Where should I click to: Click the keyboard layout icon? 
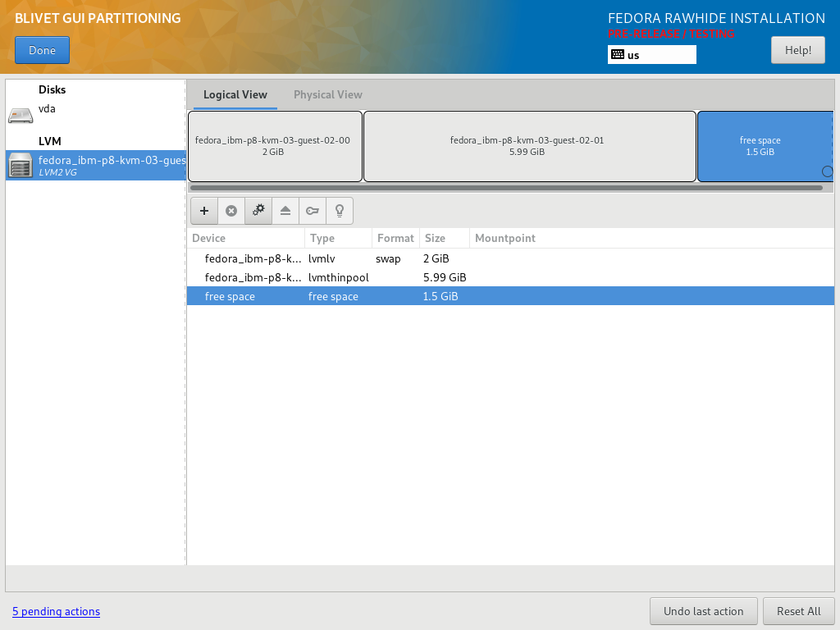618,55
